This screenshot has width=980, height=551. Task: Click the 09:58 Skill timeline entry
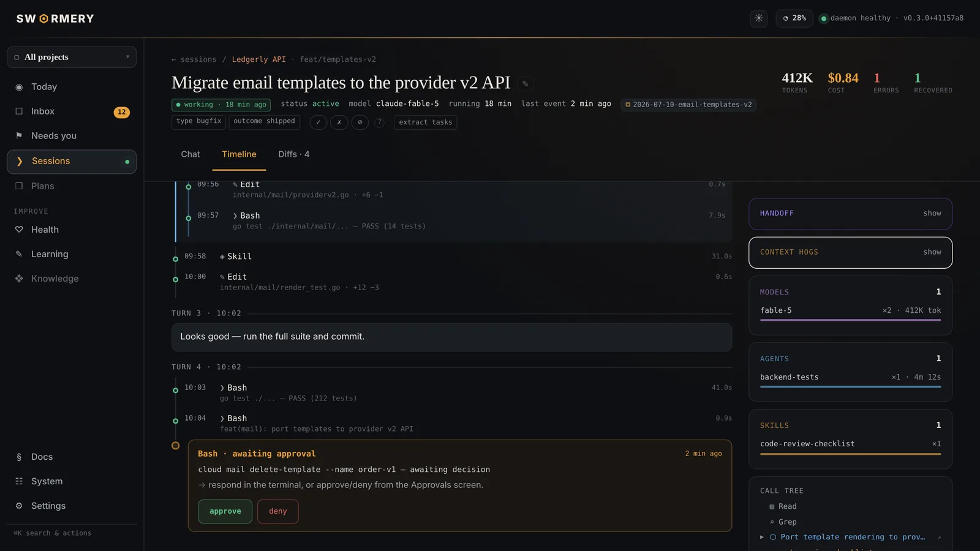[x=452, y=257]
